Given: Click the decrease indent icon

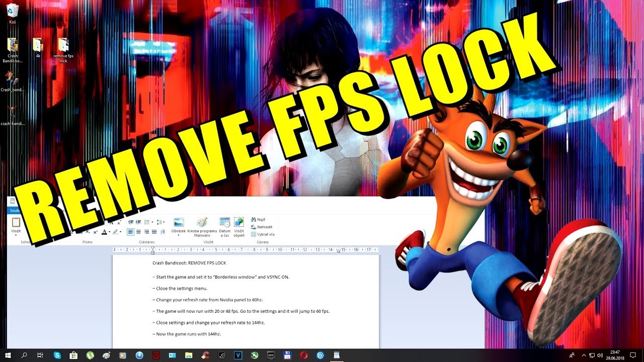Looking at the screenshot, I should (131, 222).
